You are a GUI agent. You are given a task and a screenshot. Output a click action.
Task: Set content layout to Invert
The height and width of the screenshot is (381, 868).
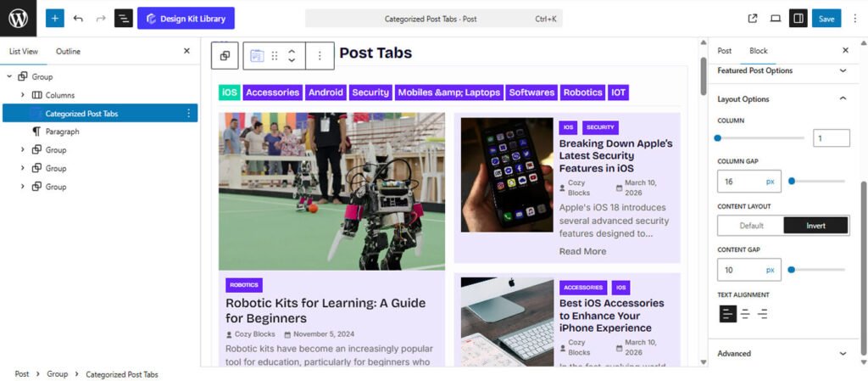[815, 226]
